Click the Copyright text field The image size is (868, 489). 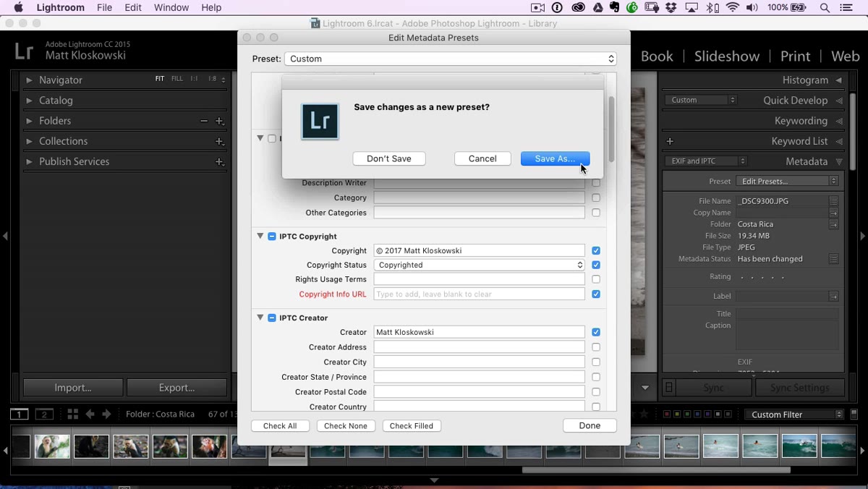479,250
